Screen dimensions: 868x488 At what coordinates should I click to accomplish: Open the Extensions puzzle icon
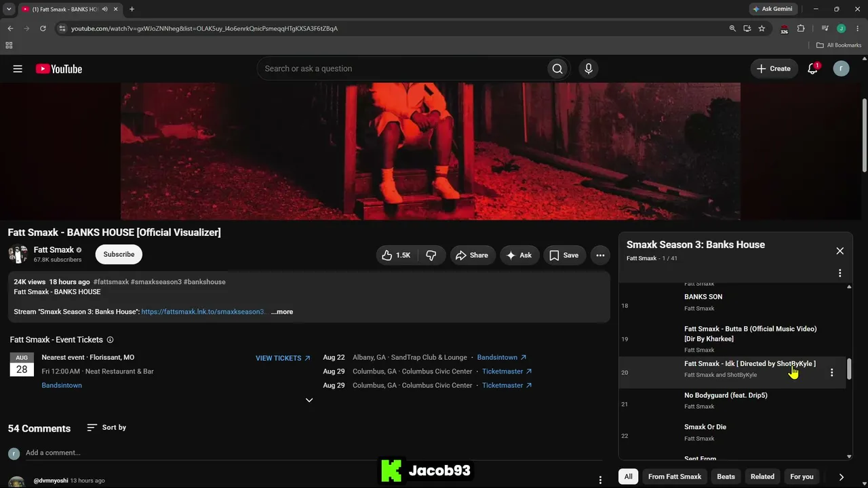click(x=801, y=28)
